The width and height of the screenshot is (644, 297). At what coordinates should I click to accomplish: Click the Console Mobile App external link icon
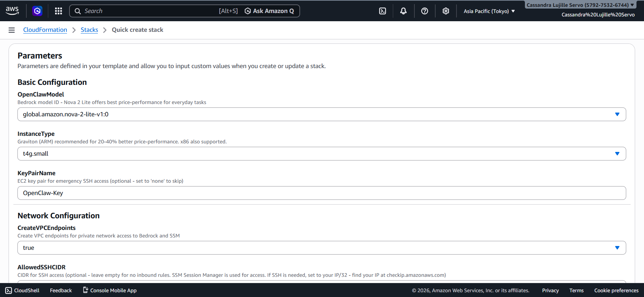(x=86, y=290)
